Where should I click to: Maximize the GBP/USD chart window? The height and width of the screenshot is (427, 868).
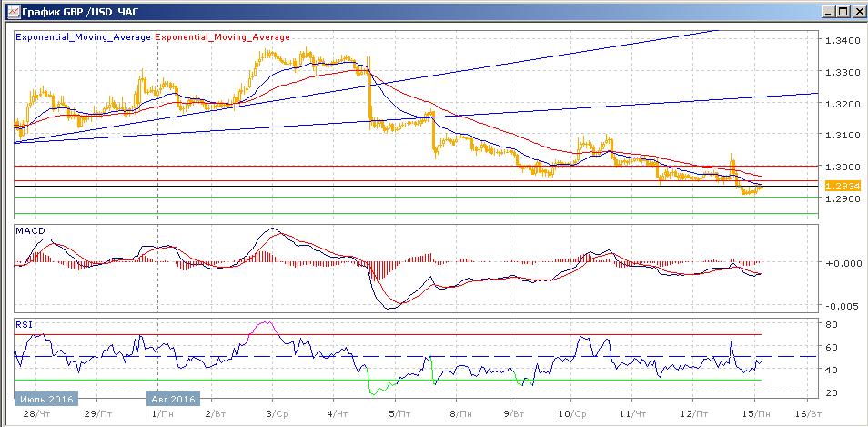coord(839,11)
